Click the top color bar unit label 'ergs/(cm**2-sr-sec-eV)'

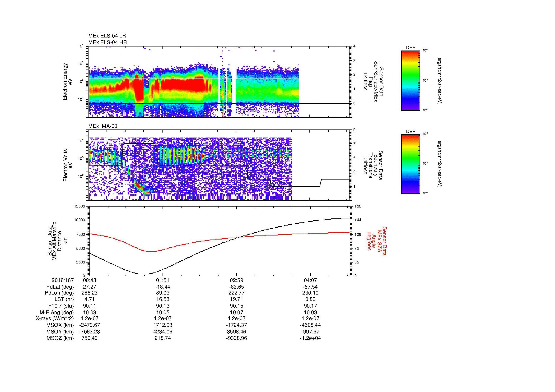440,81
